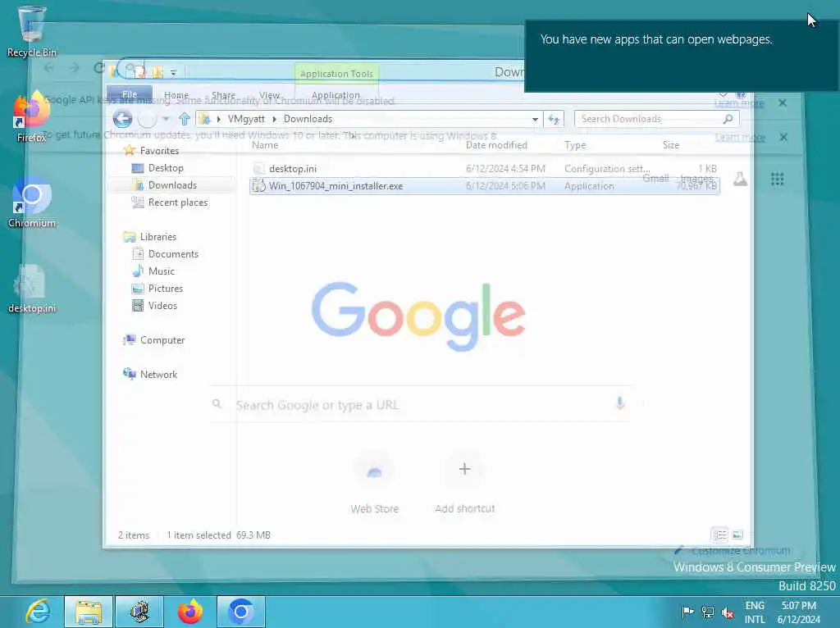Open the Documents library
This screenshot has width=840, height=628.
pyautogui.click(x=173, y=253)
